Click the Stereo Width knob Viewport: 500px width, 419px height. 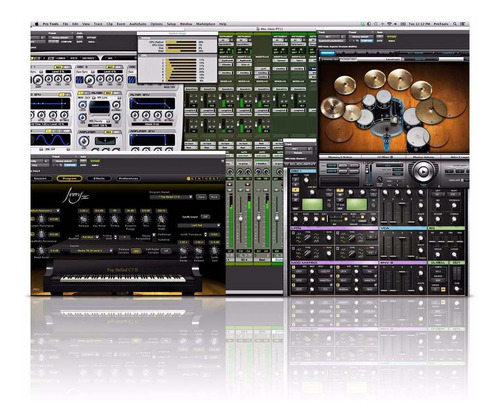click(161, 219)
